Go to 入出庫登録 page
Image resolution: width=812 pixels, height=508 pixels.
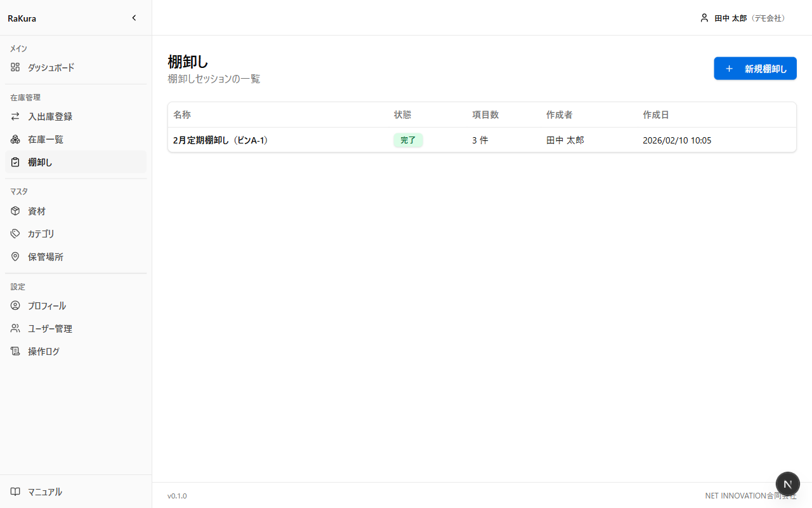tap(75, 117)
